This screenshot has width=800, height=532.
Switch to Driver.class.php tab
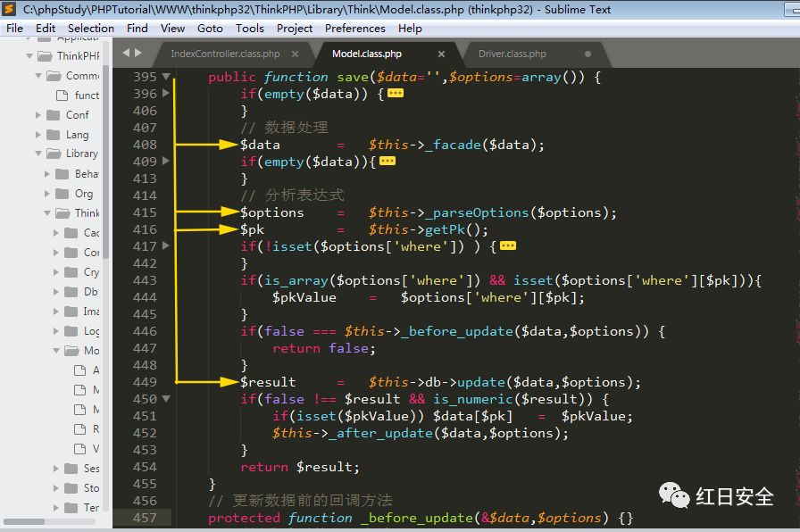[512, 54]
